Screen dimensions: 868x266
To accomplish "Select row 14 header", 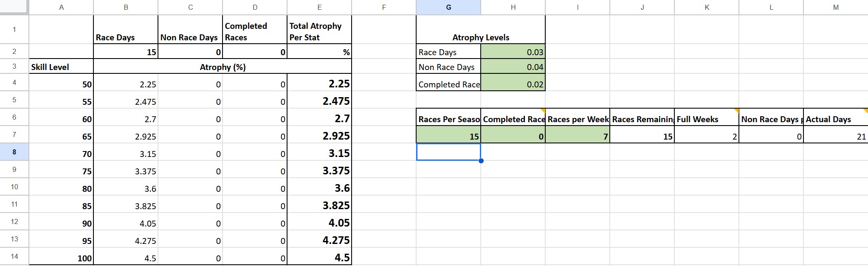I will (x=14, y=256).
